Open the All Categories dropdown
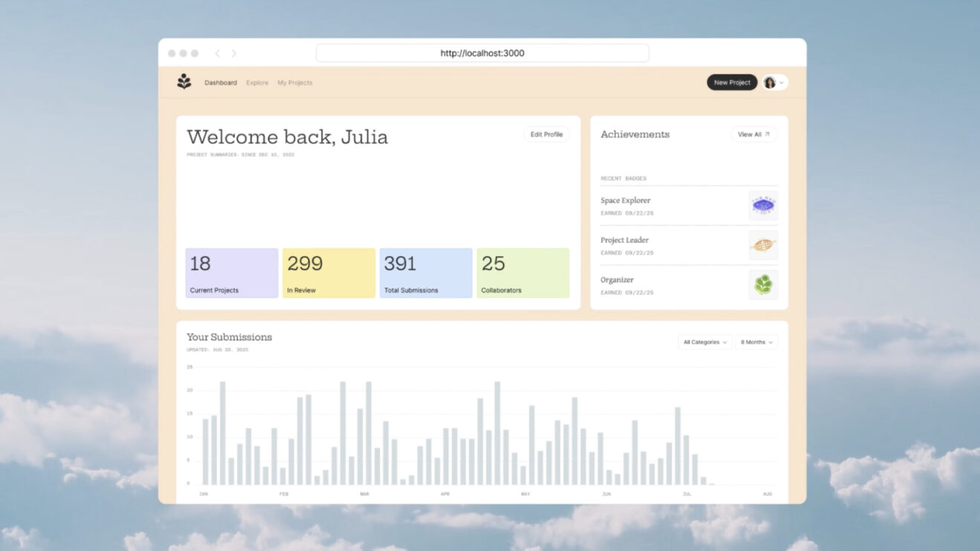Image resolution: width=980 pixels, height=551 pixels. (704, 342)
